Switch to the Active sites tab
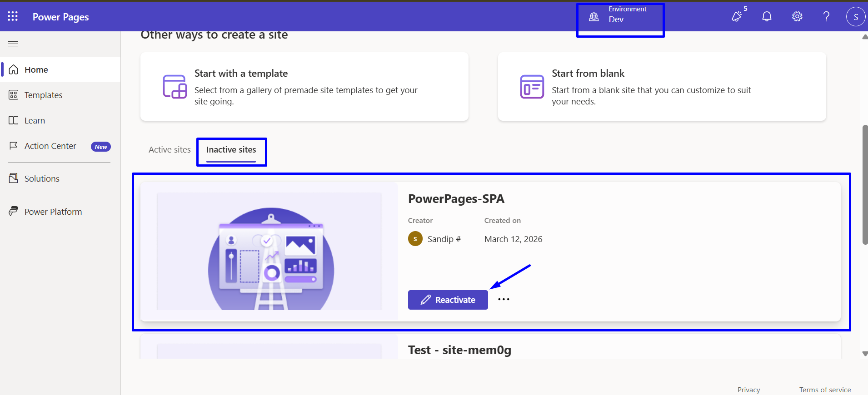Image resolution: width=868 pixels, height=395 pixels. point(170,150)
